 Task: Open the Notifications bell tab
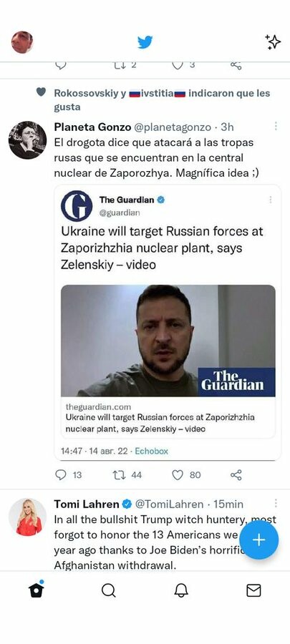tap(181, 590)
